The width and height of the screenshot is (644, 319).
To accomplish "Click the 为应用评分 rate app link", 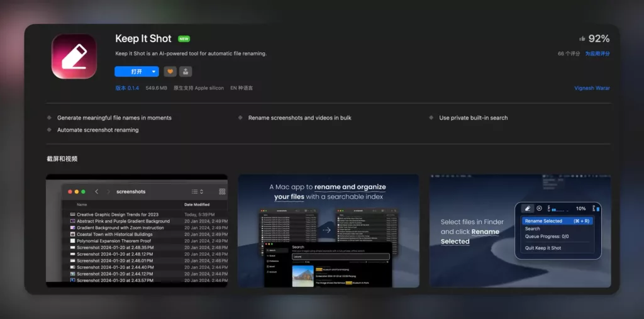I will (x=597, y=54).
